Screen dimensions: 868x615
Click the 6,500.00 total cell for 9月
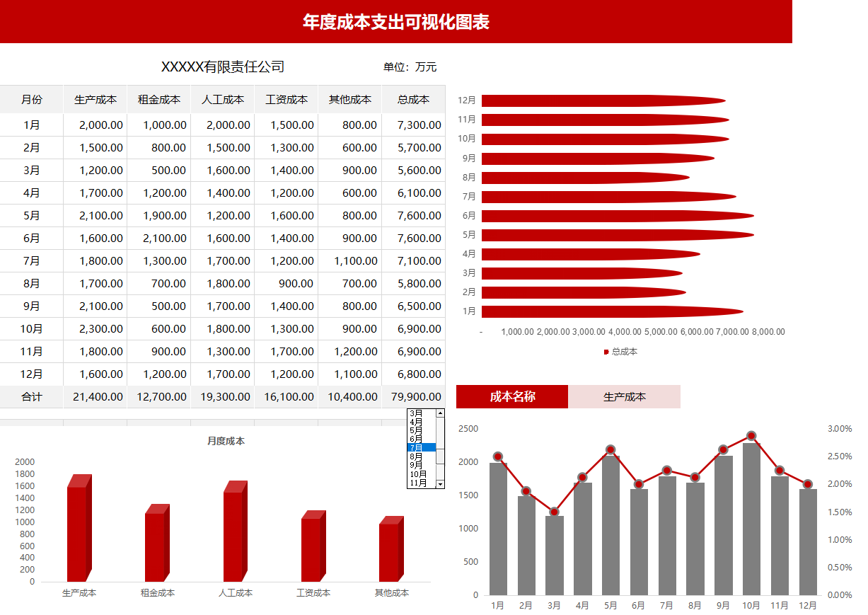(x=414, y=306)
